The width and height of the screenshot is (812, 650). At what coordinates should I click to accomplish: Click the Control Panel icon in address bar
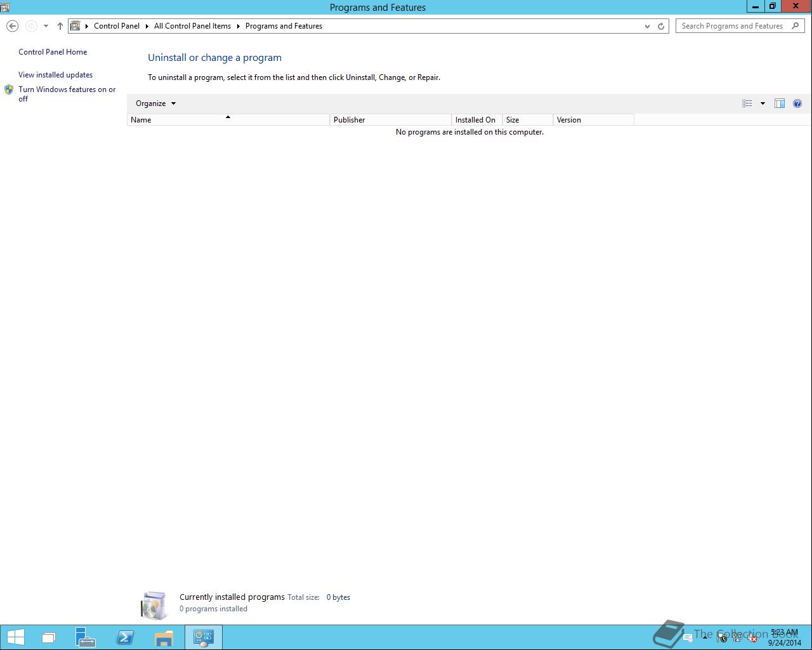click(75, 26)
